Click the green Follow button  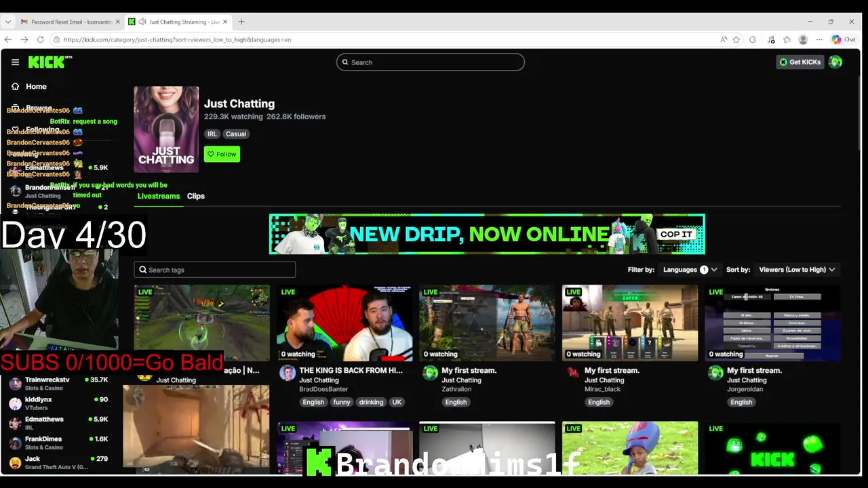coord(222,155)
